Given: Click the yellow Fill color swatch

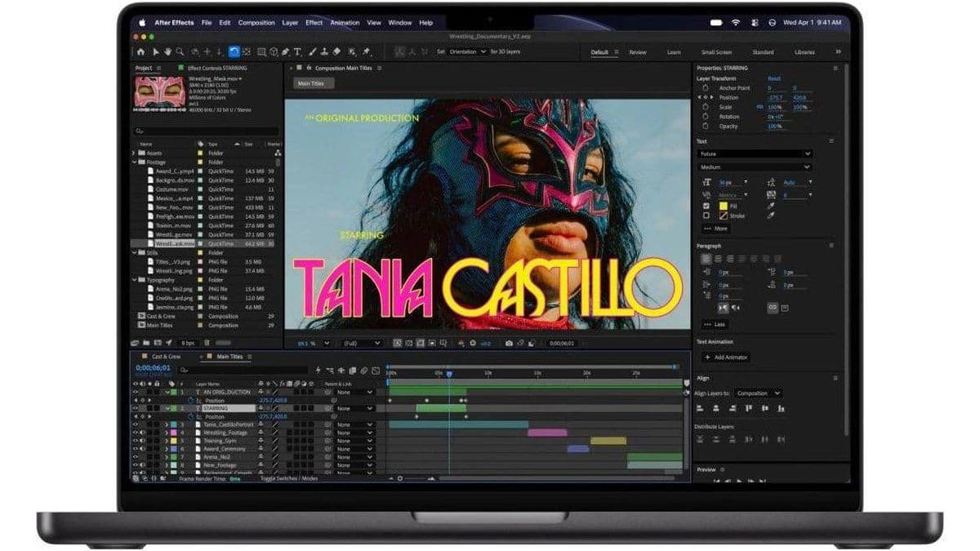Looking at the screenshot, I should [723, 207].
